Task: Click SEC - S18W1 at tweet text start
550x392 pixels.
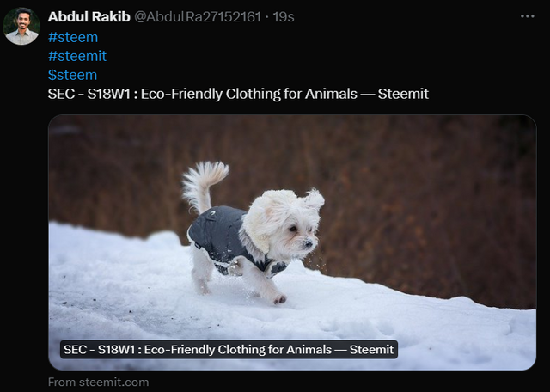Action: pos(89,94)
